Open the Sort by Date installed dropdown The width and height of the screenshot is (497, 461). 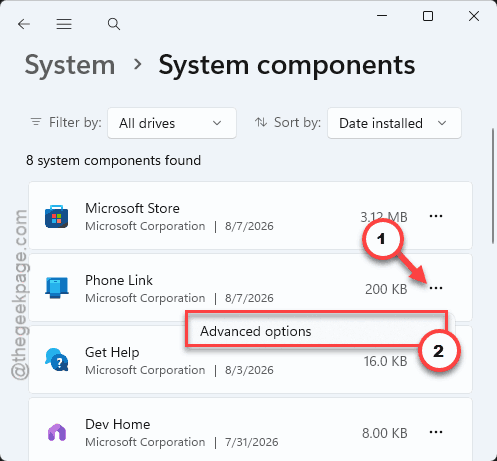pyautogui.click(x=394, y=123)
